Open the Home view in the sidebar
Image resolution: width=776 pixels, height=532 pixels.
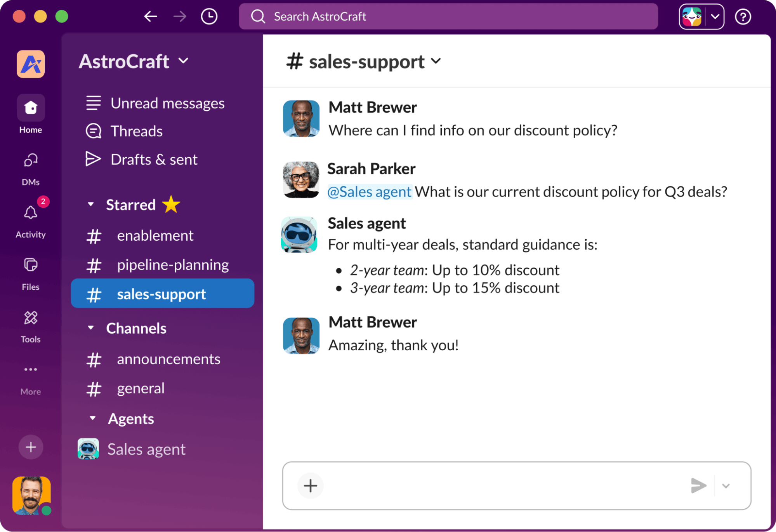(30, 108)
